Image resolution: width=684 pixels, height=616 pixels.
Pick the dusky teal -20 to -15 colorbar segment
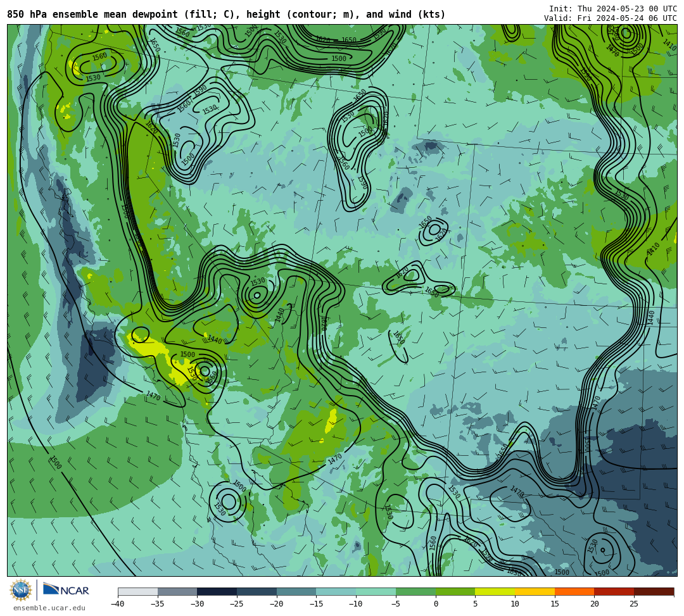point(296,591)
